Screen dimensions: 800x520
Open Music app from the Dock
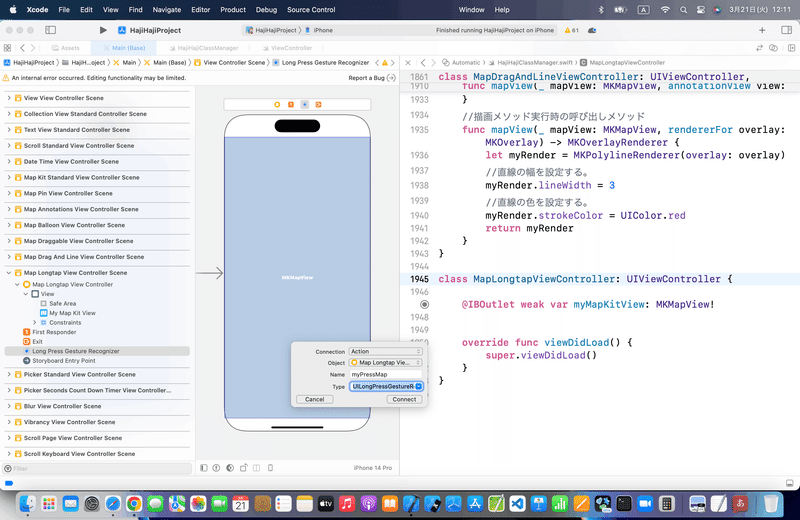pyautogui.click(x=347, y=504)
